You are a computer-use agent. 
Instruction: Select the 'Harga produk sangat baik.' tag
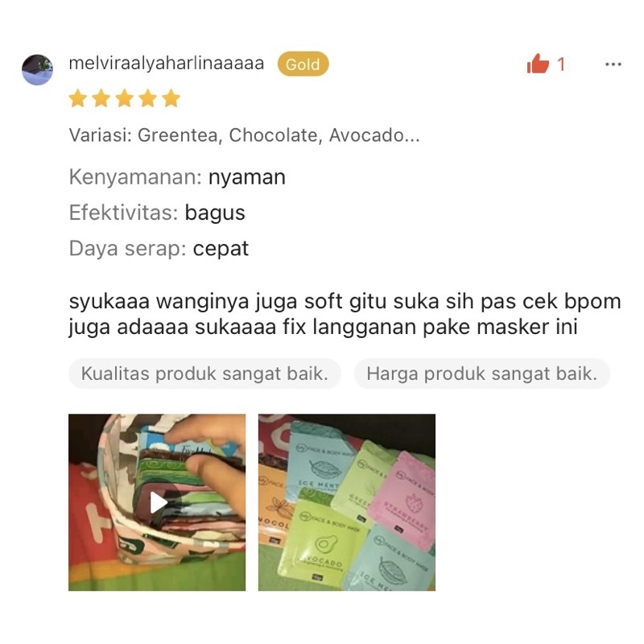click(481, 374)
